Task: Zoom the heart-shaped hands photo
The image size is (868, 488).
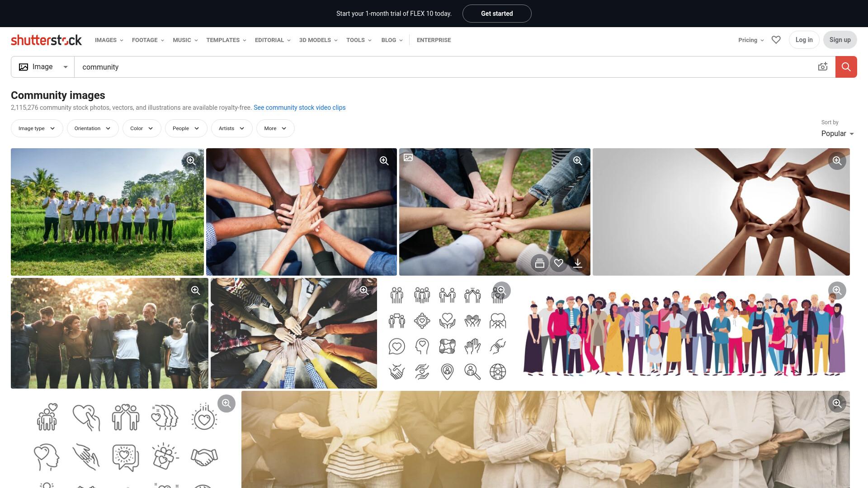Action: [837, 161]
